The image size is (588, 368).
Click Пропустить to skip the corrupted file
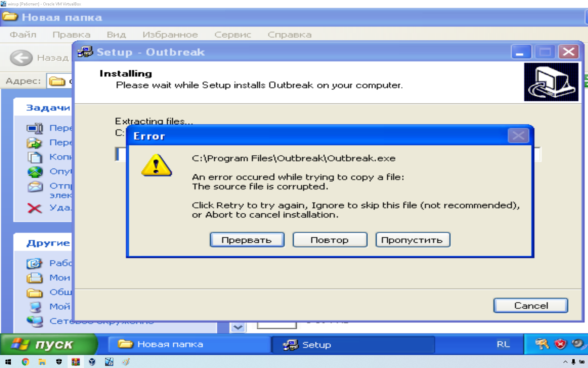click(413, 240)
